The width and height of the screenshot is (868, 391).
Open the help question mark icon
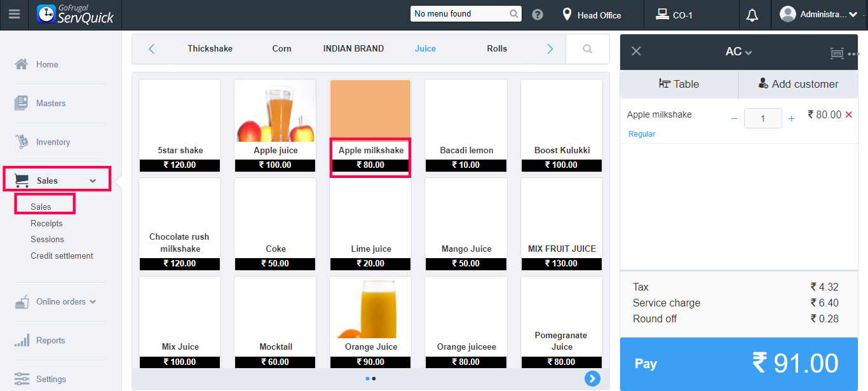[538, 14]
